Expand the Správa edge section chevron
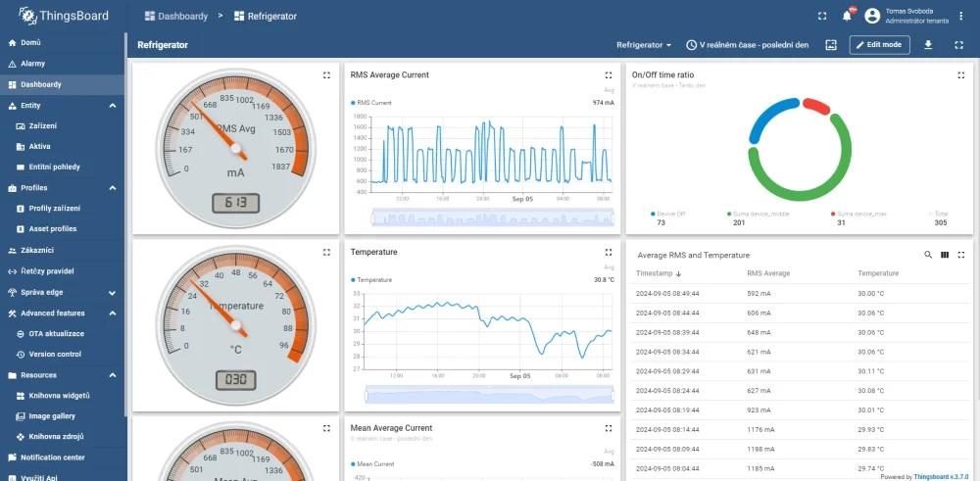 pyautogui.click(x=113, y=292)
